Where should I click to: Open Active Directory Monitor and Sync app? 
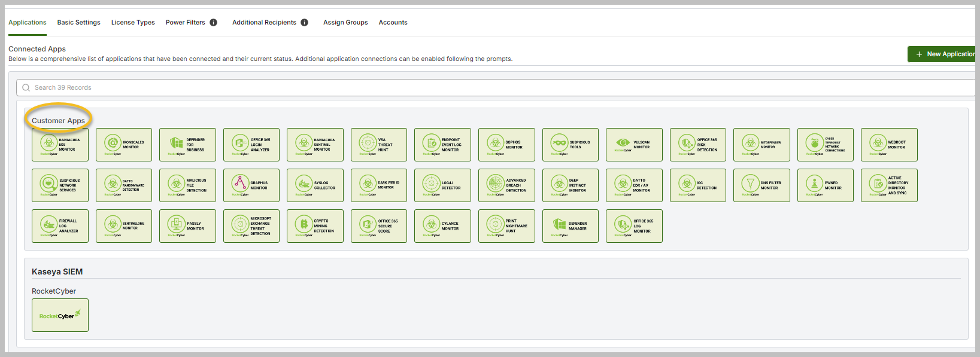(x=889, y=185)
